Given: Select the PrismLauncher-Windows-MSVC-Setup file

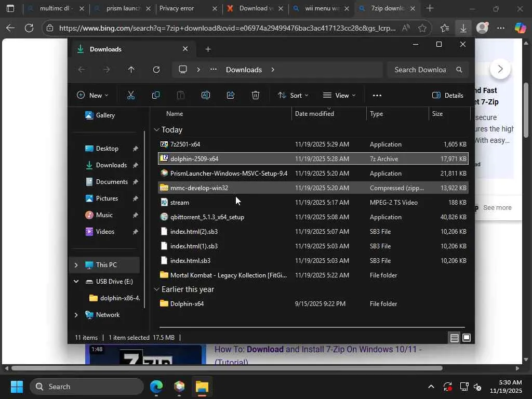Looking at the screenshot, I should pyautogui.click(x=313, y=174).
